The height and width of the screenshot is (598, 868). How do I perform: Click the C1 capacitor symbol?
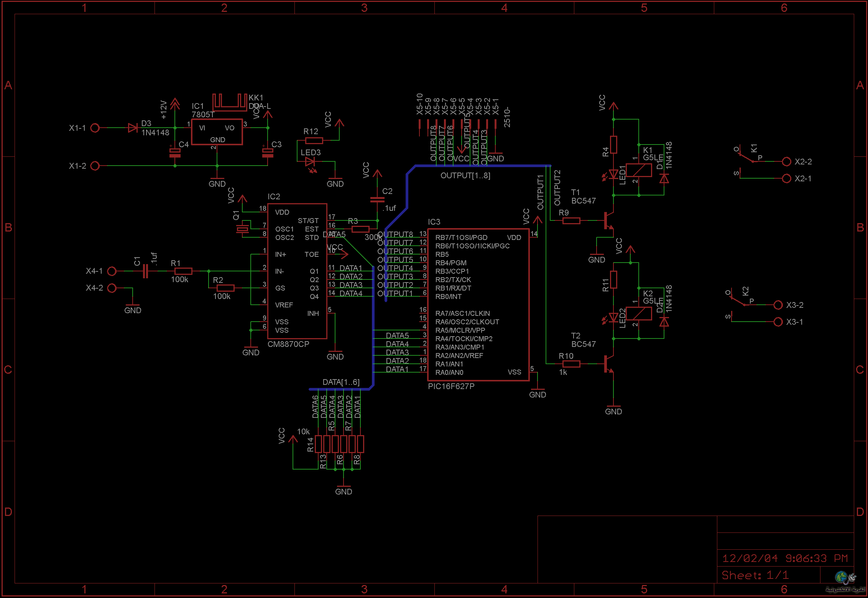145,271
